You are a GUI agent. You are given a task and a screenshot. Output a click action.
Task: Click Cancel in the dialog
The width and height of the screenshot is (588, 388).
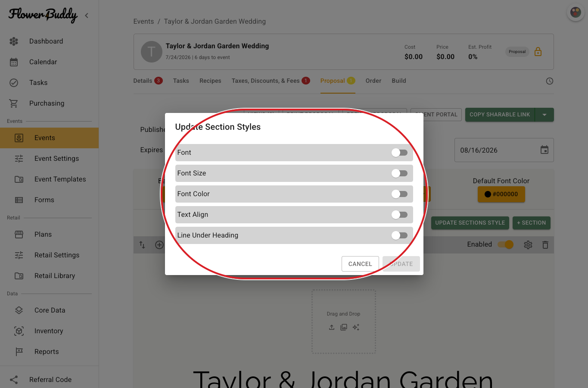click(x=360, y=264)
